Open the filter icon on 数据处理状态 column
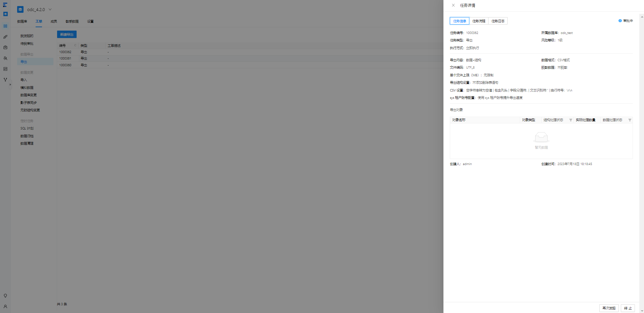 (630, 120)
